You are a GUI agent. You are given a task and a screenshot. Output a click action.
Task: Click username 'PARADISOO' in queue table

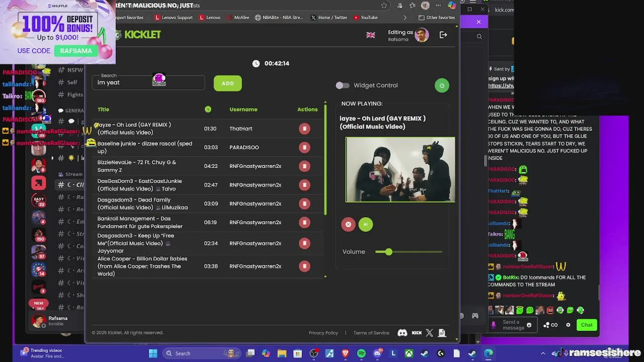coord(244,147)
